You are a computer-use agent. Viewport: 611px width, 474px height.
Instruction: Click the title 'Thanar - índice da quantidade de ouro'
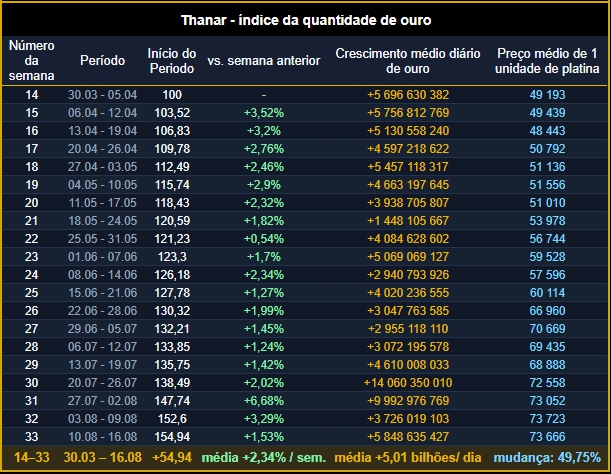306,20
